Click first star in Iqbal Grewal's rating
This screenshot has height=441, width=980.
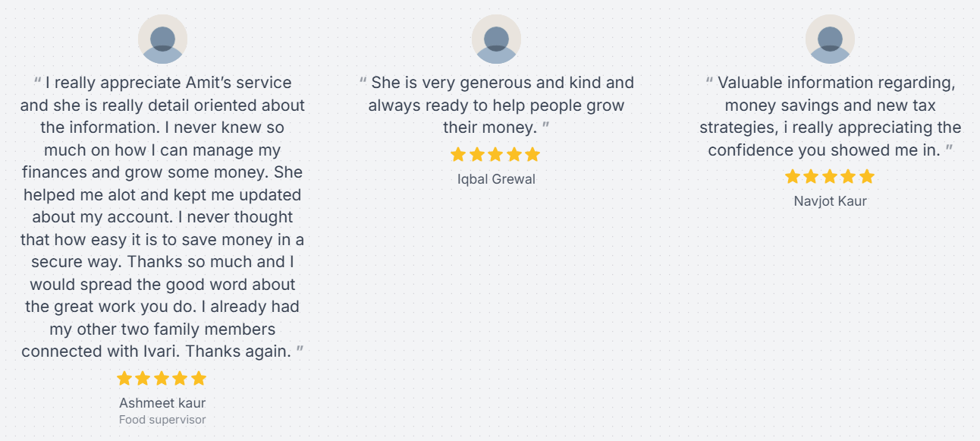(x=458, y=155)
